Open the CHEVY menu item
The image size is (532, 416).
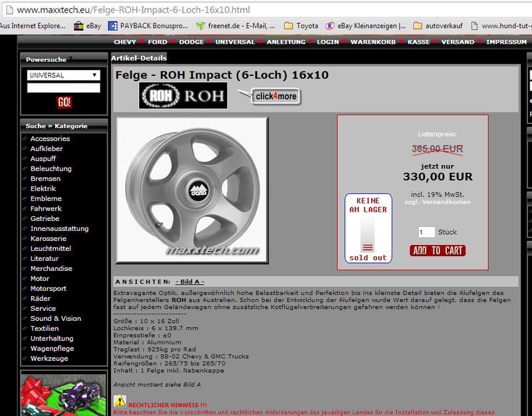click(x=125, y=42)
